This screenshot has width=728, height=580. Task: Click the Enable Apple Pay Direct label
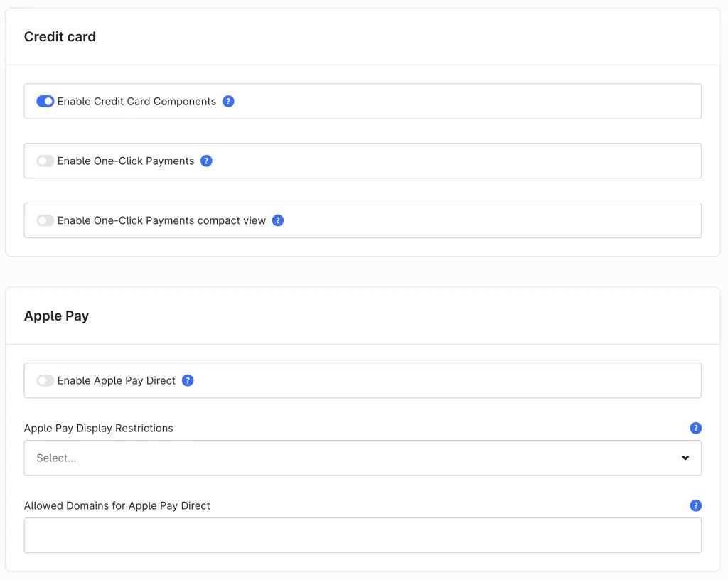point(116,380)
